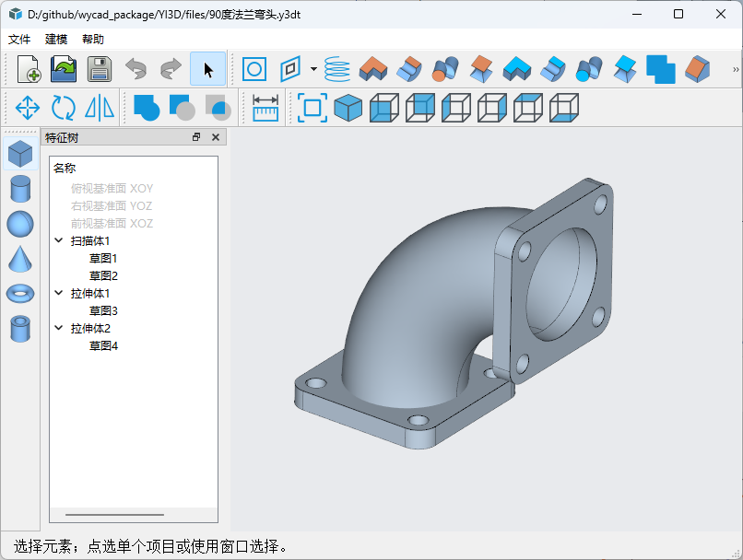Fit the view with the bracket-frame icon

[313, 108]
